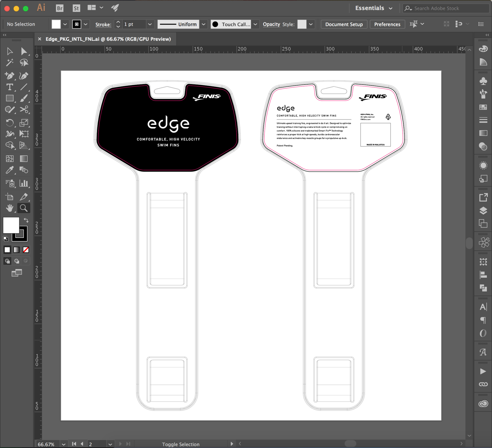Go to the first artboard
Screen dimensions: 492x448
pos(74,444)
